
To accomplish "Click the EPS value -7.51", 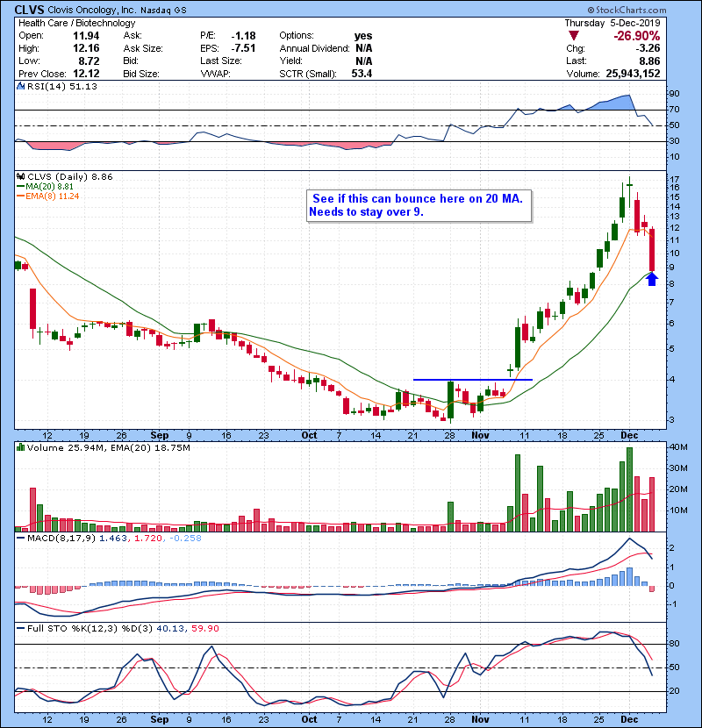I will click(243, 48).
